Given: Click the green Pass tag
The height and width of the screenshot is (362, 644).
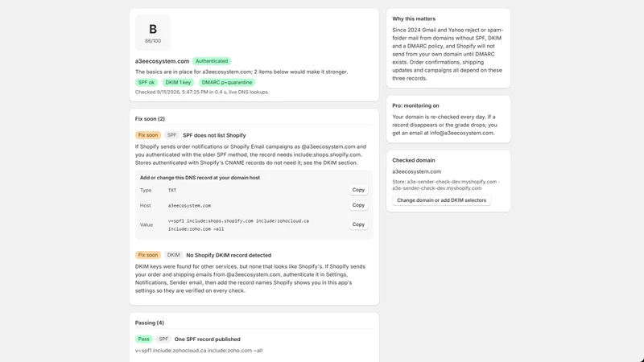Looking at the screenshot, I should (x=144, y=339).
